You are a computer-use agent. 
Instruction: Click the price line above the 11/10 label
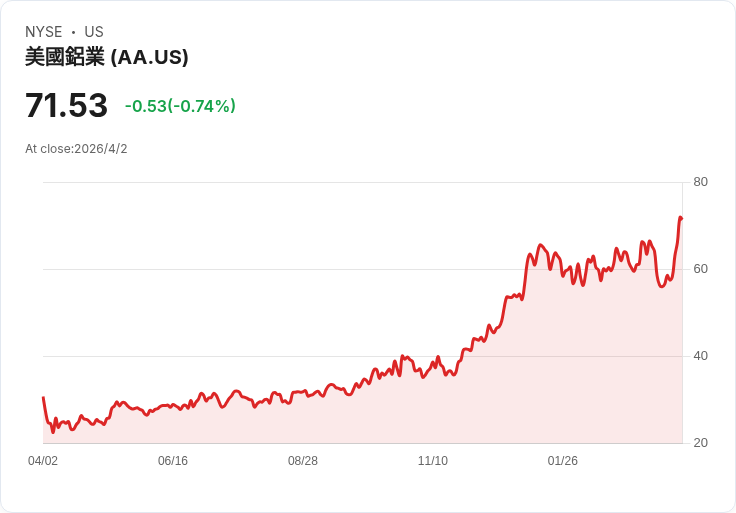433,364
